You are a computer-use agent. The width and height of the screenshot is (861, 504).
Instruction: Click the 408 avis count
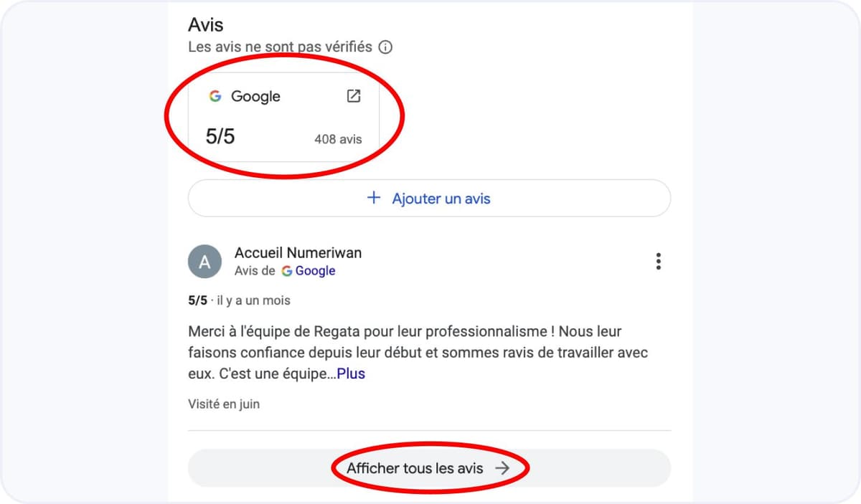tap(338, 139)
